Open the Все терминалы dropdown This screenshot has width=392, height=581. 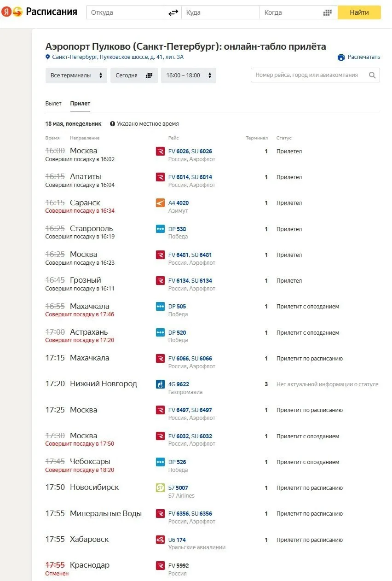[76, 76]
